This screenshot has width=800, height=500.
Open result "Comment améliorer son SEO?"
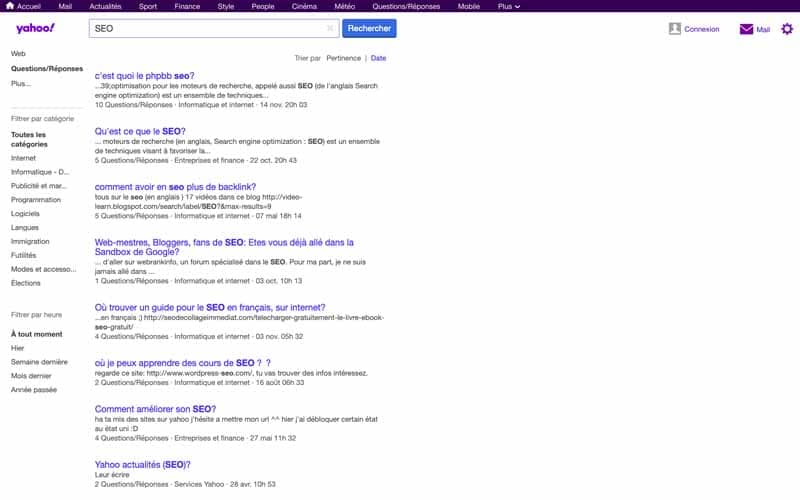click(x=156, y=409)
